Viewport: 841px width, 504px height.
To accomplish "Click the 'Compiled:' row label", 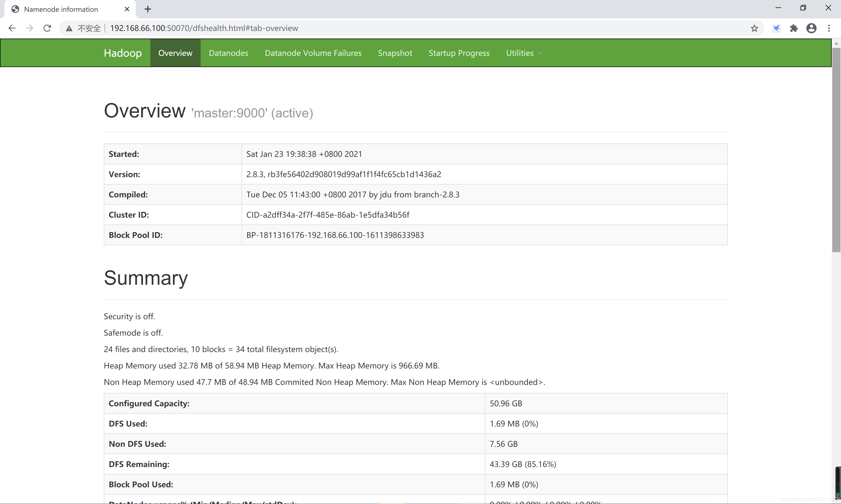I will 128,195.
